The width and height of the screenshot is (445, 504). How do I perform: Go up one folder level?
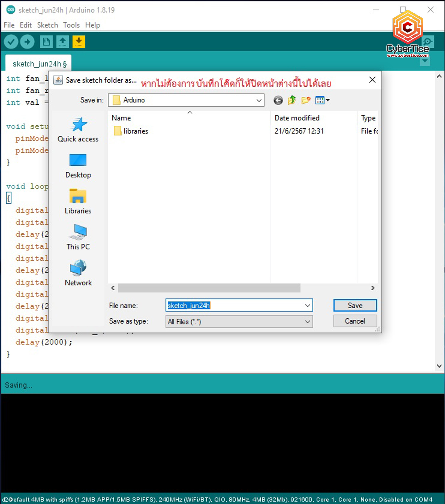coord(292,101)
